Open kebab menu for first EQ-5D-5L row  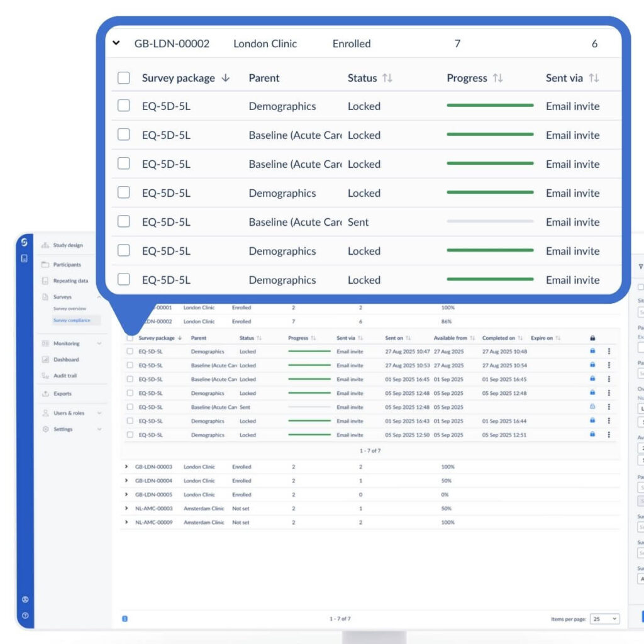(609, 352)
